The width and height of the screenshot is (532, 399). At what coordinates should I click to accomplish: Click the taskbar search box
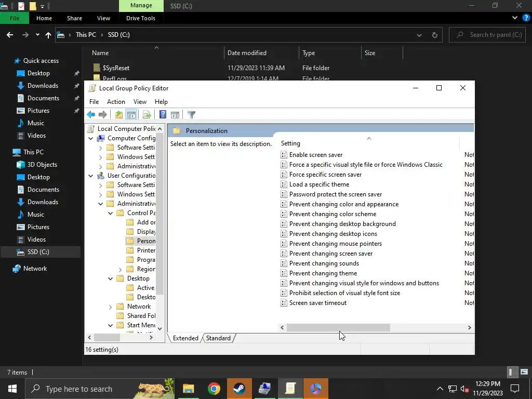tap(100, 389)
